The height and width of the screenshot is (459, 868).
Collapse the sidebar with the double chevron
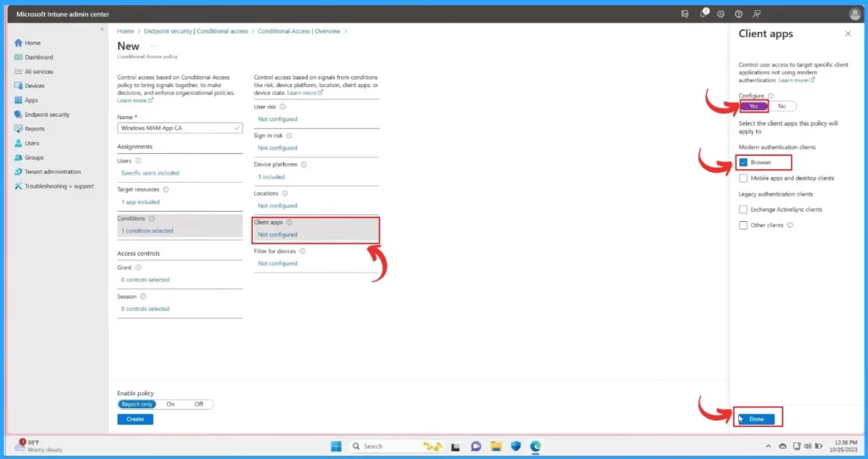coord(102,29)
